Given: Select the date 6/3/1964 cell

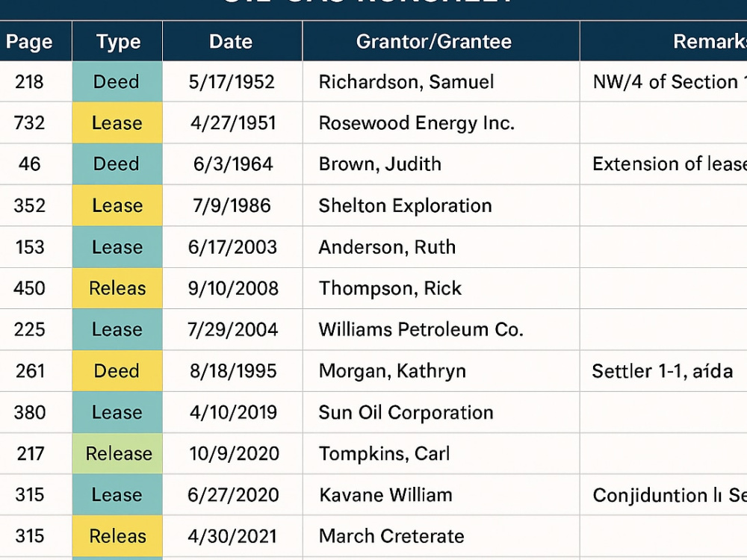Looking at the screenshot, I should (x=232, y=164).
